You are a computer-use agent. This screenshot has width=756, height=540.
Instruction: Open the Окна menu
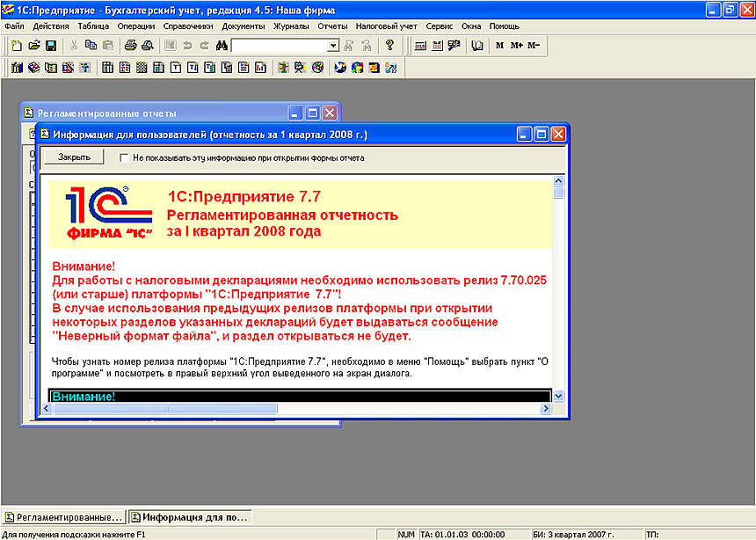471,26
